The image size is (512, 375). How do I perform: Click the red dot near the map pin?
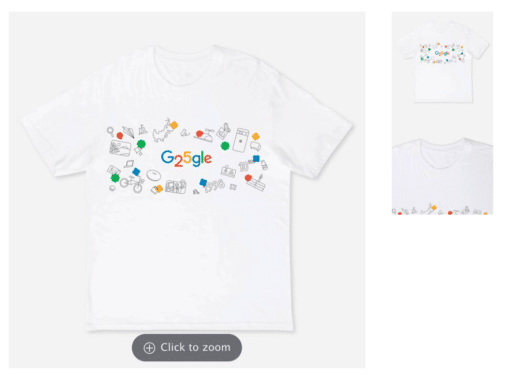coord(120,136)
